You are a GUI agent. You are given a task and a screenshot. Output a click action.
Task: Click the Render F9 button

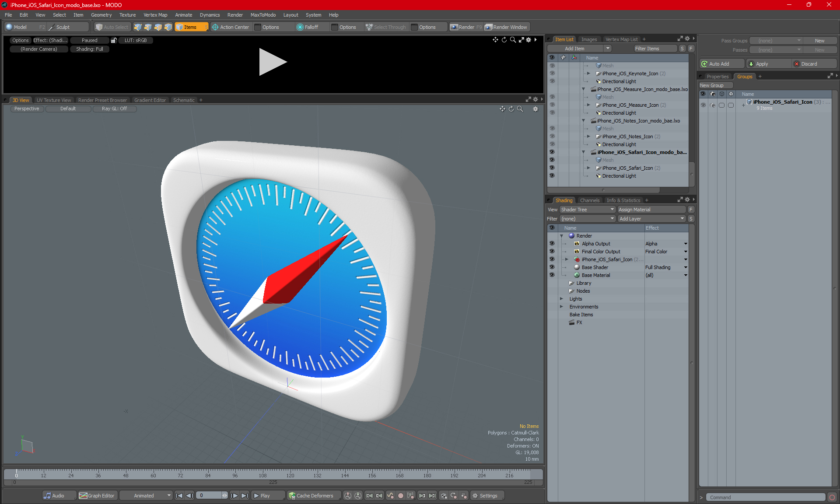pos(466,27)
